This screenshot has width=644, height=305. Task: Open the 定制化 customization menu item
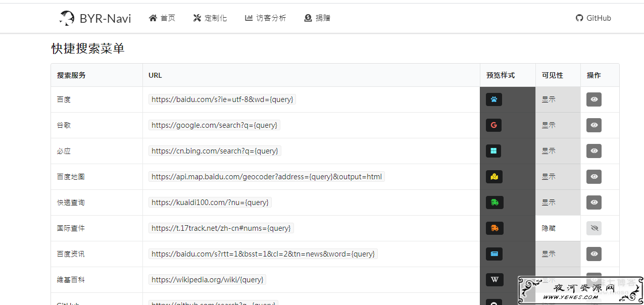[210, 18]
